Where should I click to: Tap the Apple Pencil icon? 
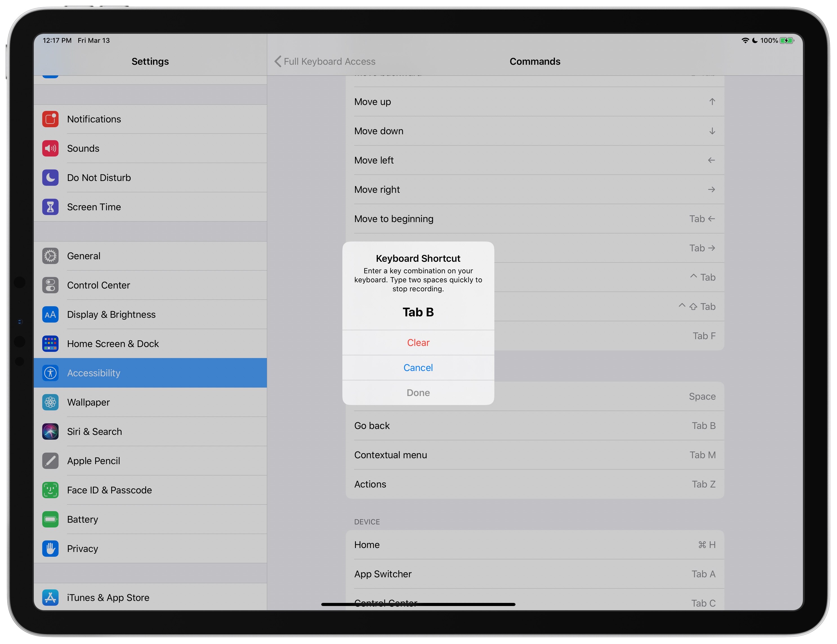tap(50, 461)
